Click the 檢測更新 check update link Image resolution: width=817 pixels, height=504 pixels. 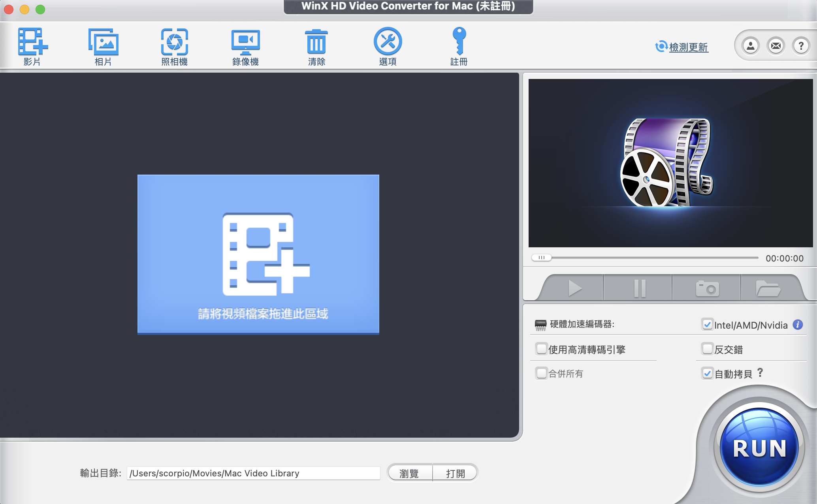point(688,47)
